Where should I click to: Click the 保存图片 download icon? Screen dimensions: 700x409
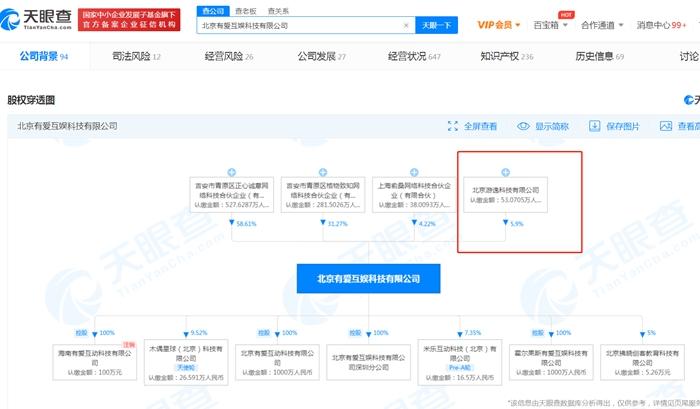click(595, 126)
